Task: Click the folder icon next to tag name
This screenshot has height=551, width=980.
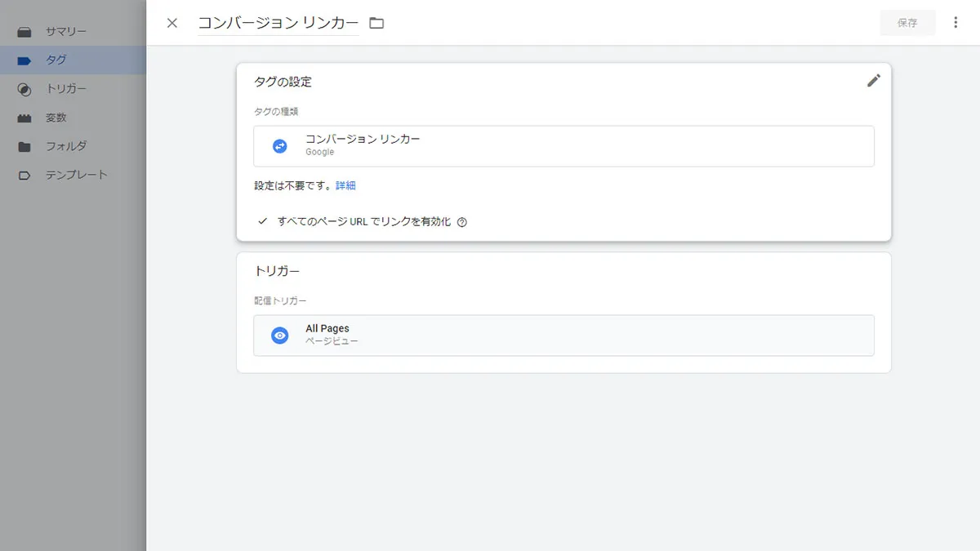Action: coord(376,23)
